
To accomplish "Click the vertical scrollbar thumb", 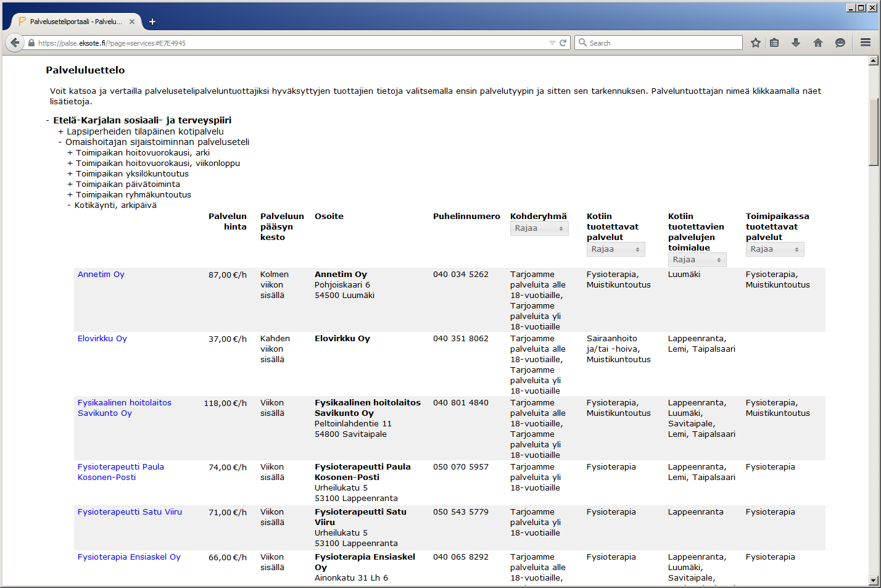I will pyautogui.click(x=874, y=131).
